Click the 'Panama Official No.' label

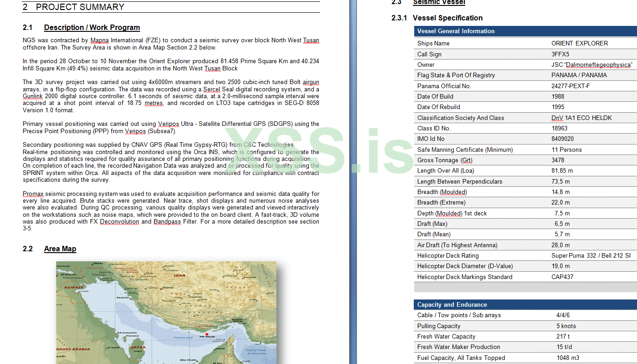(x=444, y=86)
